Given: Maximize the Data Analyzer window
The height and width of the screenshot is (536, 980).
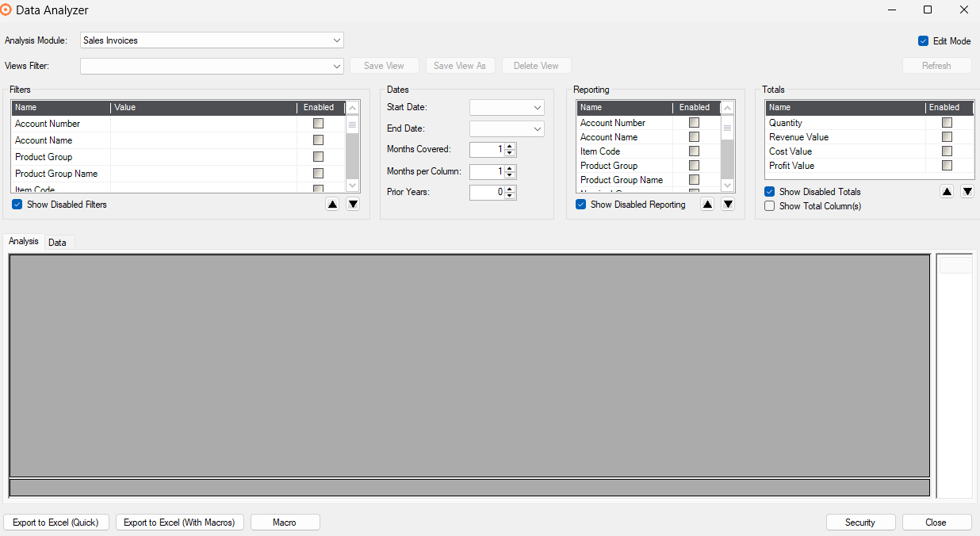Looking at the screenshot, I should (x=927, y=10).
